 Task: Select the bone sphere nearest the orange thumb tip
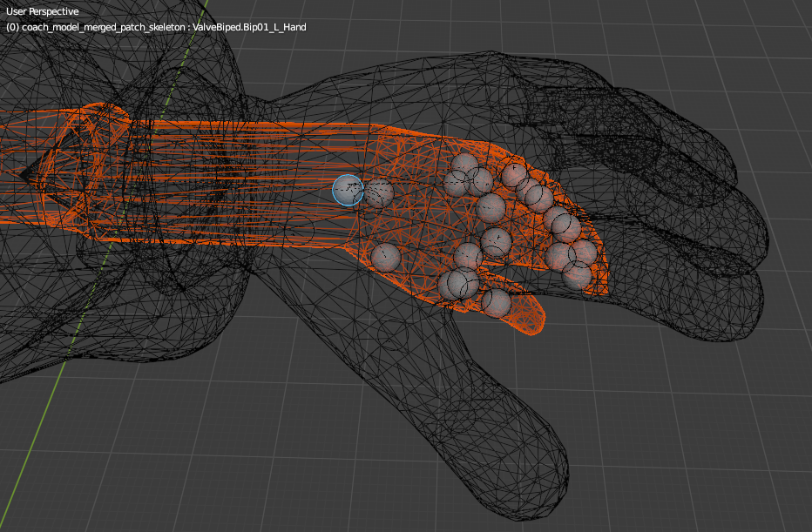[496, 303]
